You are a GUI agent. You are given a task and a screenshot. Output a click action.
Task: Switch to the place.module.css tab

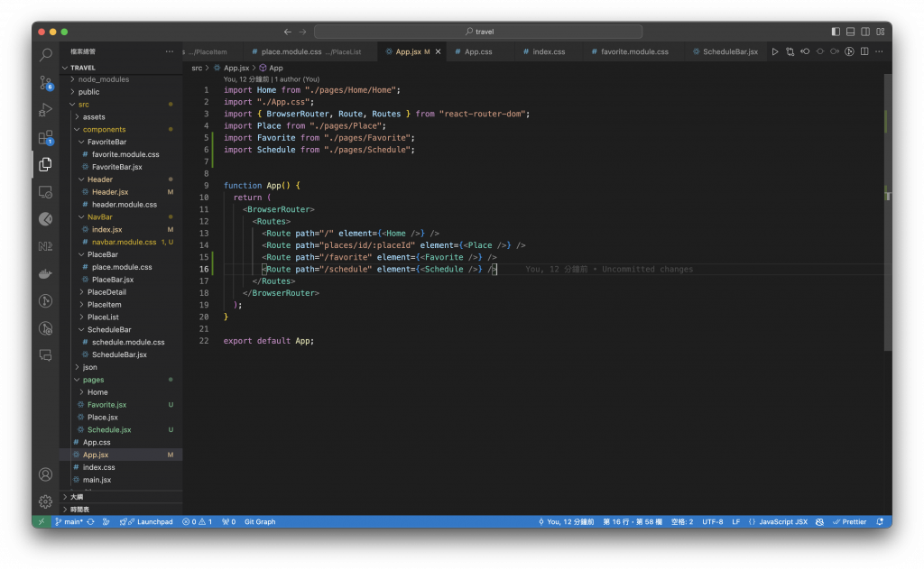pyautogui.click(x=310, y=51)
